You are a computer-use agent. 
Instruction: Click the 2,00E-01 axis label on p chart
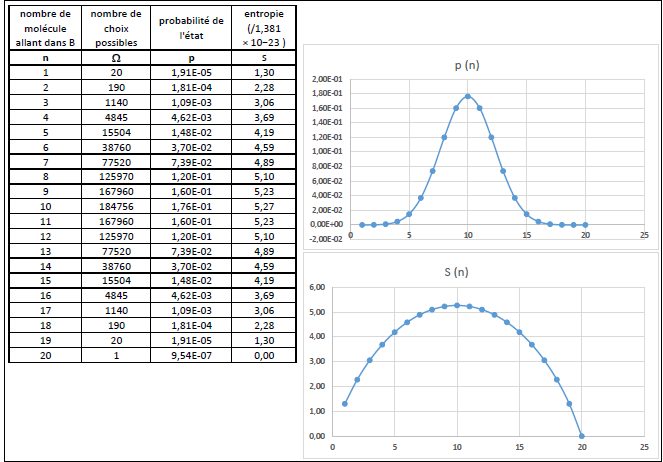click(327, 80)
